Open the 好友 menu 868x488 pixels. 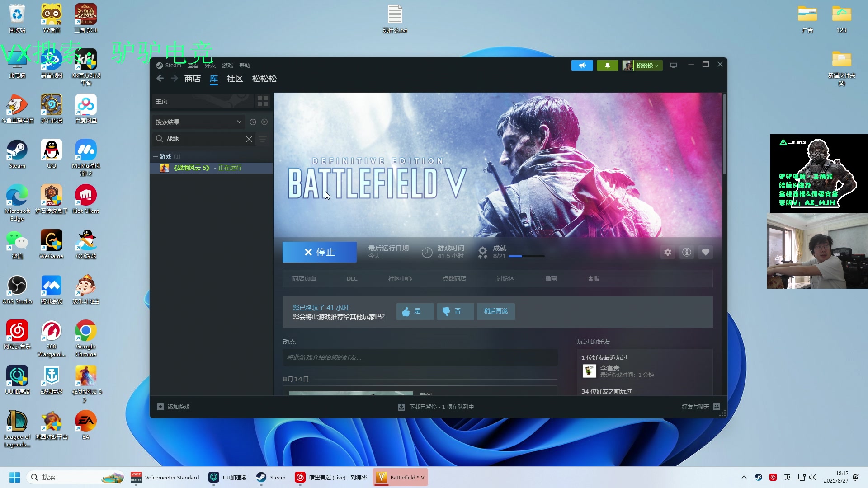pyautogui.click(x=210, y=66)
